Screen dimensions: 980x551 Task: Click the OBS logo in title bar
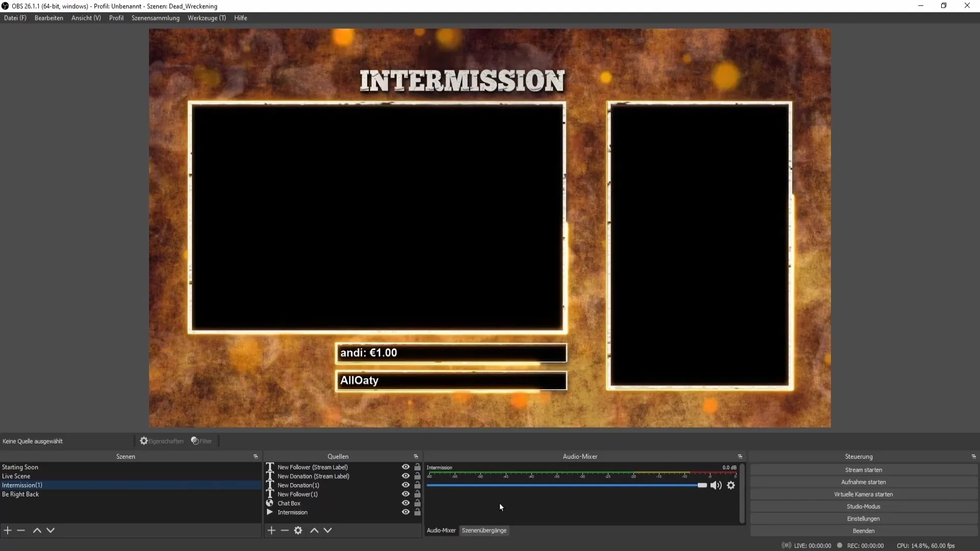pos(5,6)
